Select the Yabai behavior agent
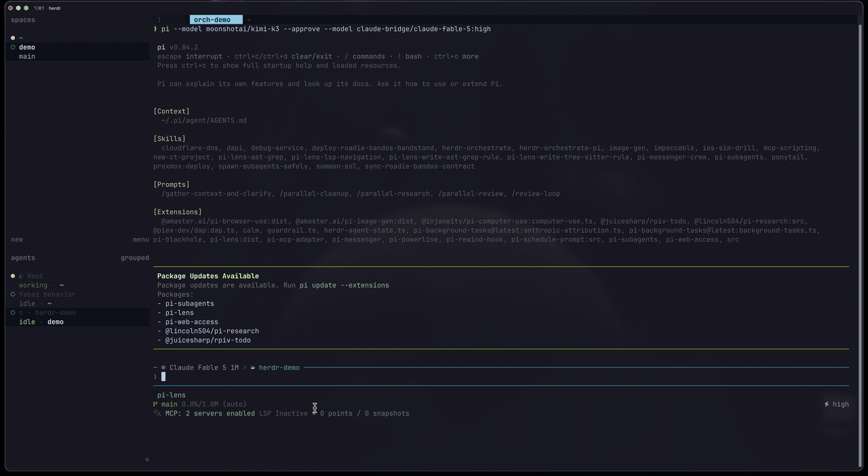The width and height of the screenshot is (868, 476). tap(47, 294)
